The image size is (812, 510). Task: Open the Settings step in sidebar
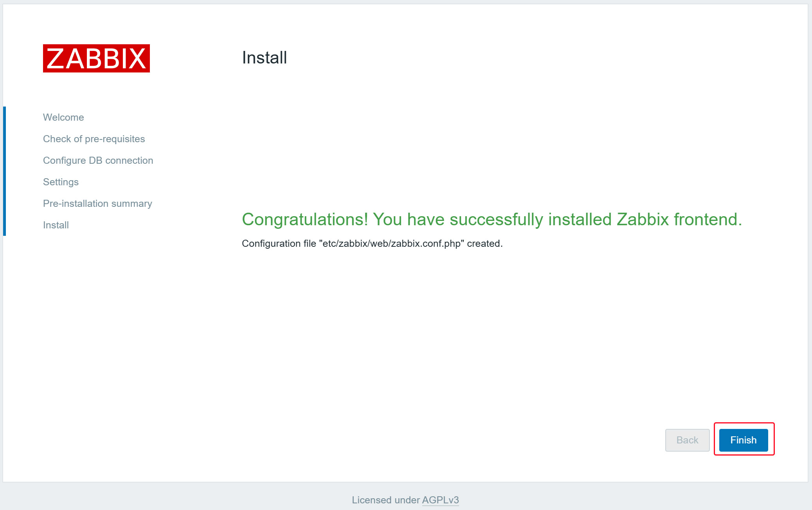61,182
